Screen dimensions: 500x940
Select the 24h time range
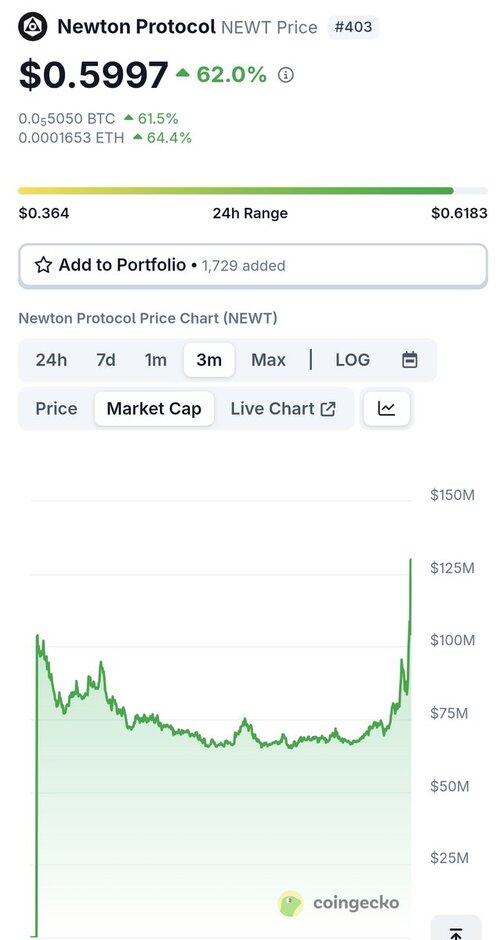[51, 360]
